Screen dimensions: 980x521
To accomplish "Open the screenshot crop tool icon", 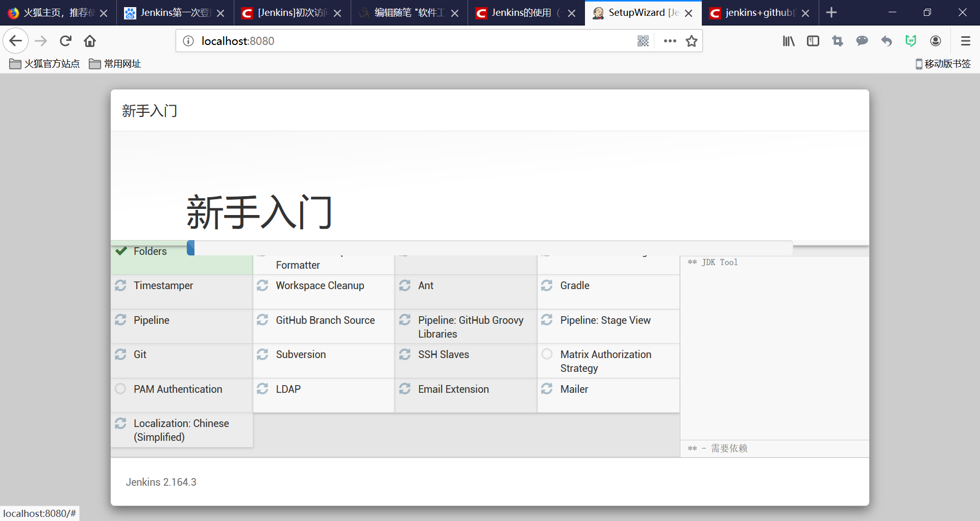I will (838, 41).
